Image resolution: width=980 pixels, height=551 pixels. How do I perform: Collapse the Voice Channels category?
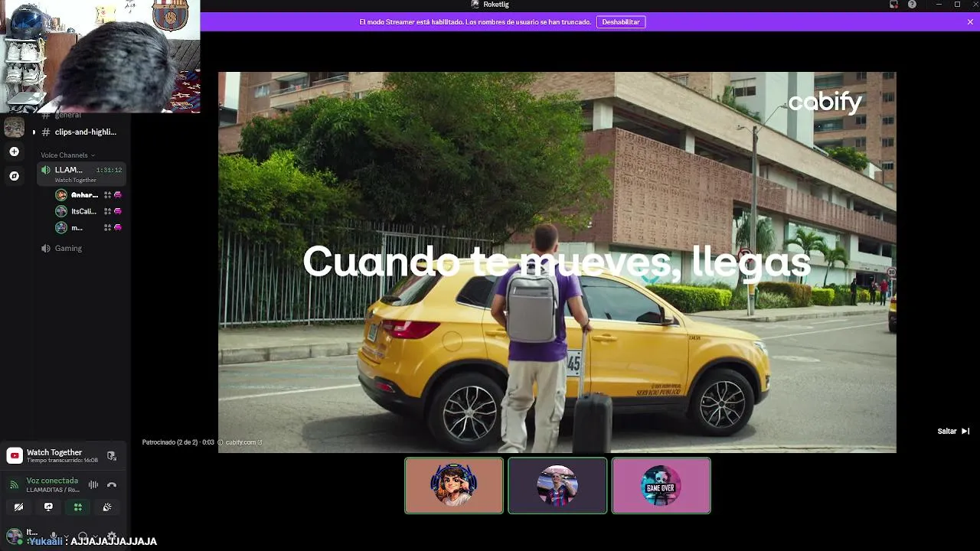(x=67, y=155)
